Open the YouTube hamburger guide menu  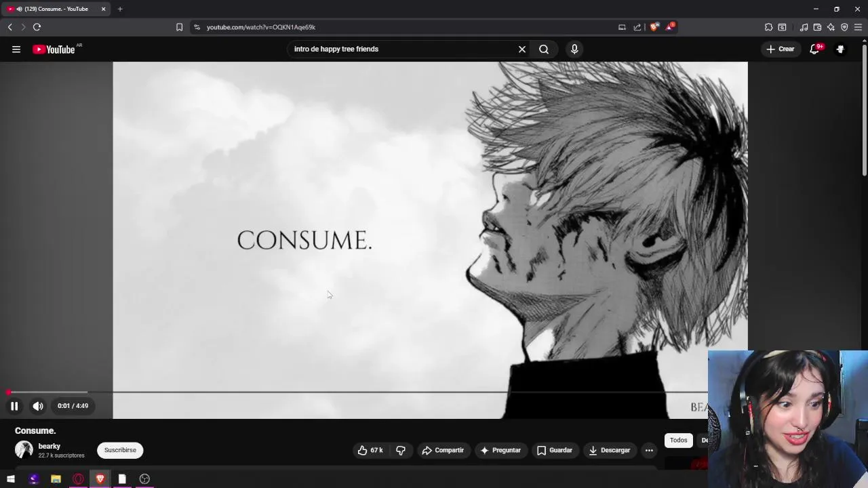tap(16, 49)
